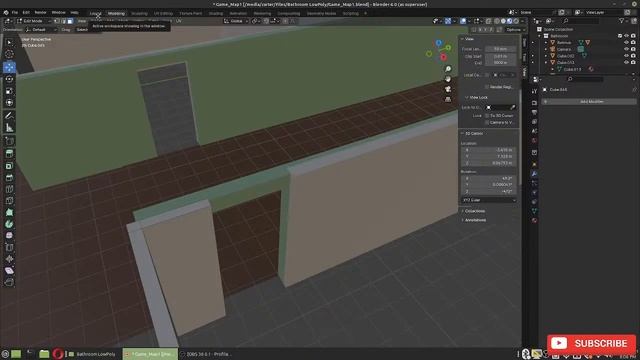Open the Render properties tab
640x360 pixels.
(x=534, y=103)
